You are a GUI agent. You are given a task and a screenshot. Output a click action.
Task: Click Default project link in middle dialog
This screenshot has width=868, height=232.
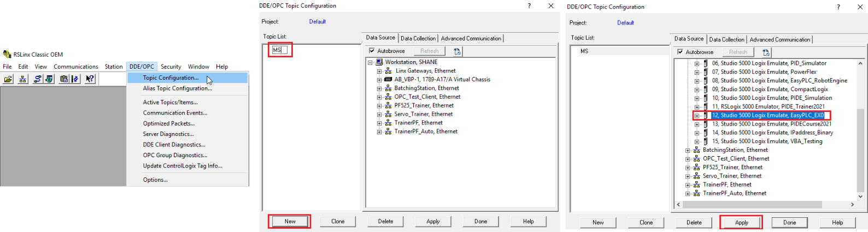[318, 22]
